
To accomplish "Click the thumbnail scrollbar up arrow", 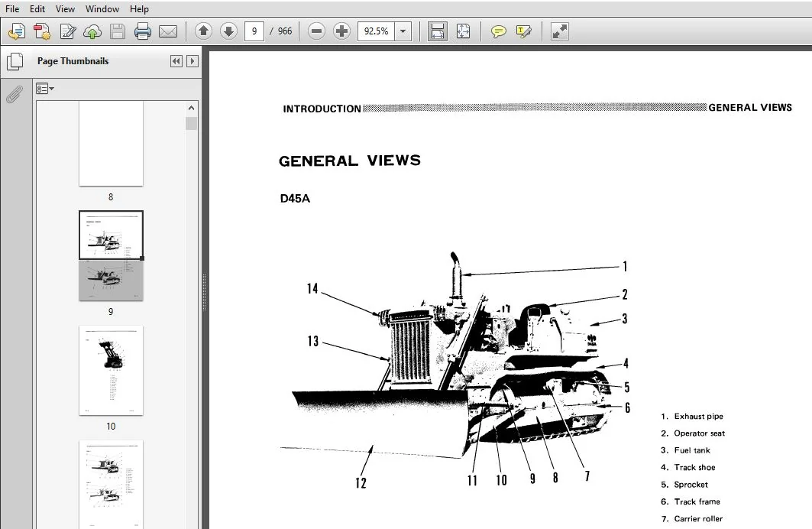I will (191, 108).
